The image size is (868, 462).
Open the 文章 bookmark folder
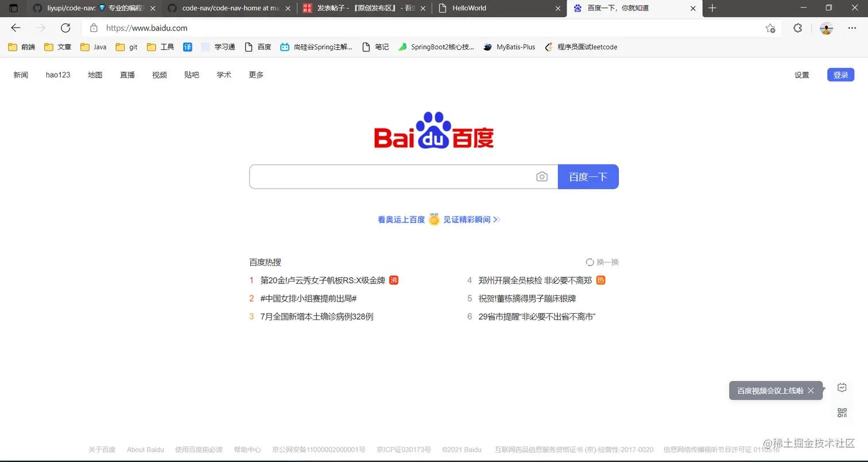point(58,47)
